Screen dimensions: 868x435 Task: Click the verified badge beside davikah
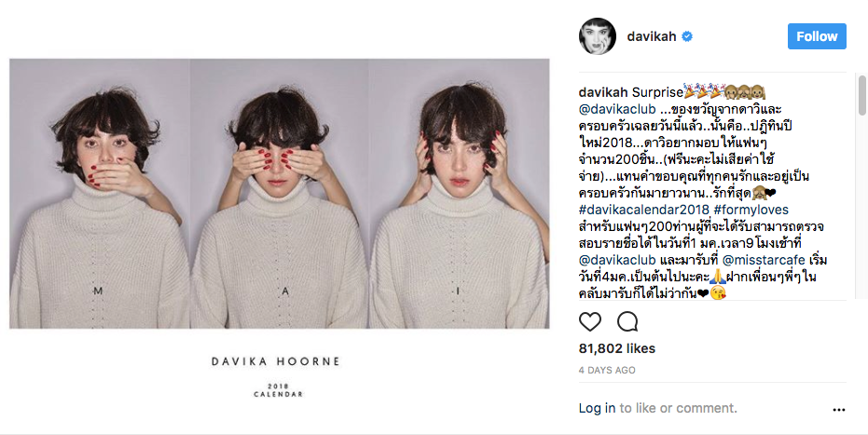pos(687,36)
